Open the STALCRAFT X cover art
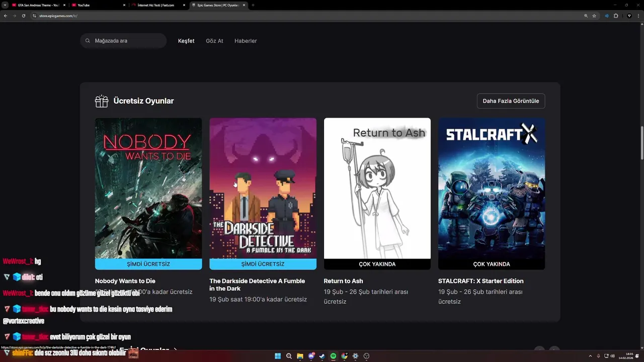Image resolution: width=644 pixels, height=362 pixels. (x=492, y=188)
